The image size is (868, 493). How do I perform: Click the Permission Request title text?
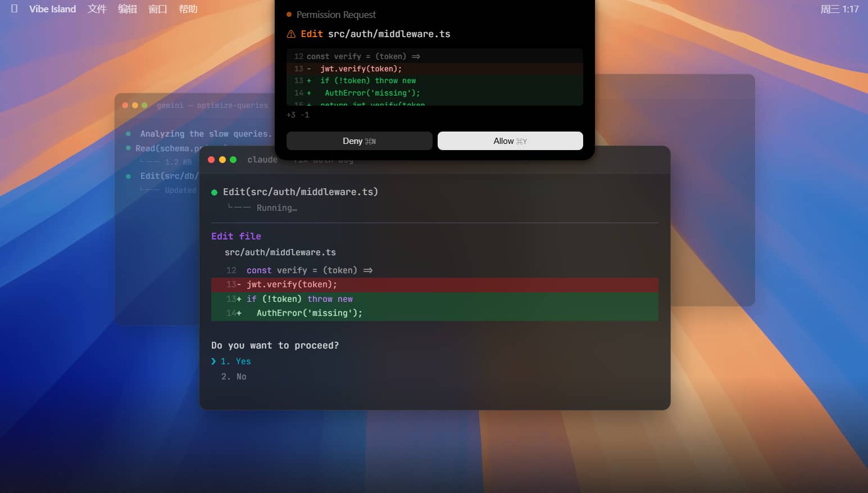pyautogui.click(x=336, y=15)
